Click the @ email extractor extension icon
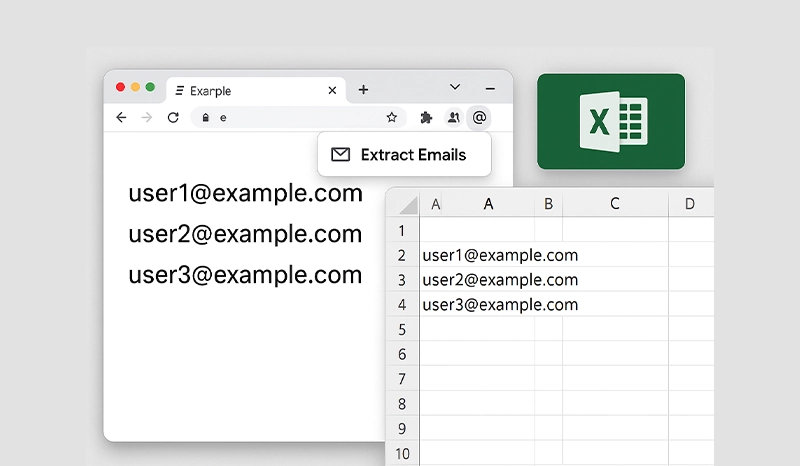This screenshot has height=466, width=800. (x=479, y=118)
